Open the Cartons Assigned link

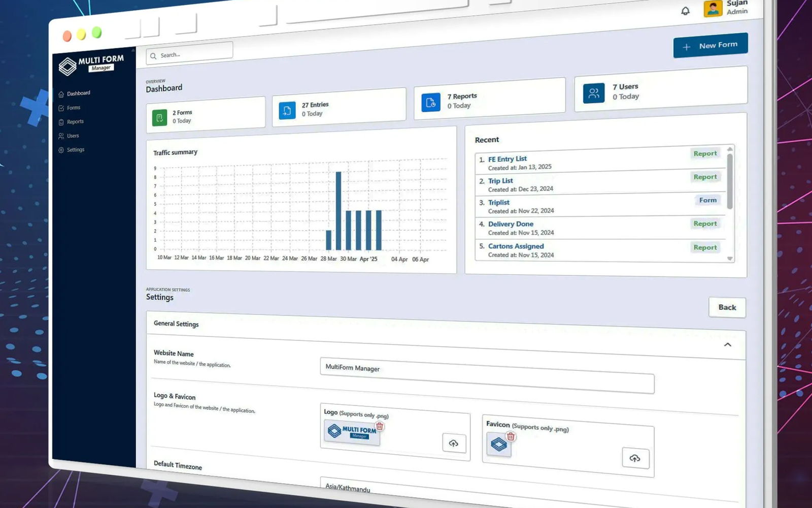click(516, 246)
